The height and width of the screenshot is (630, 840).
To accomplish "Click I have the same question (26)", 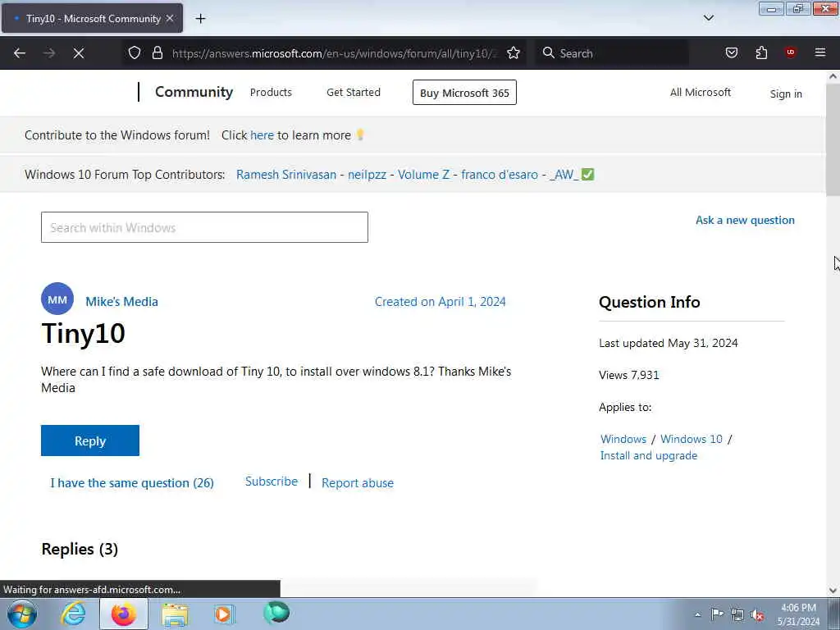I will coord(132,482).
